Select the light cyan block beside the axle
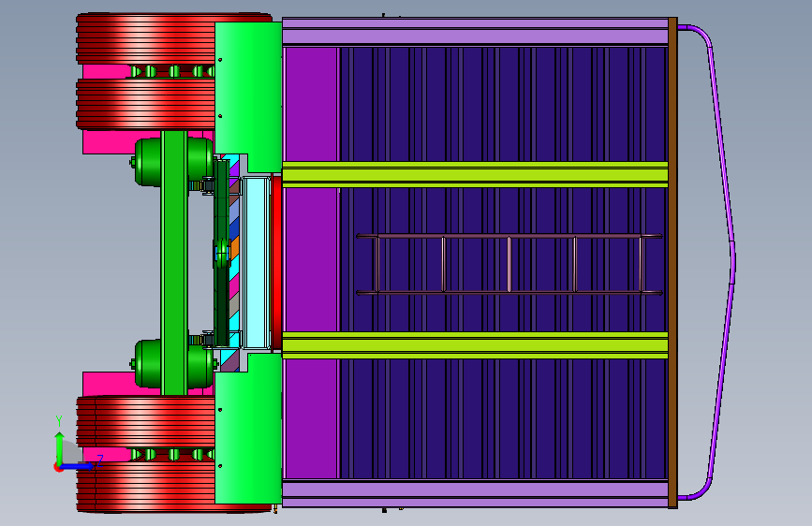 click(257, 262)
